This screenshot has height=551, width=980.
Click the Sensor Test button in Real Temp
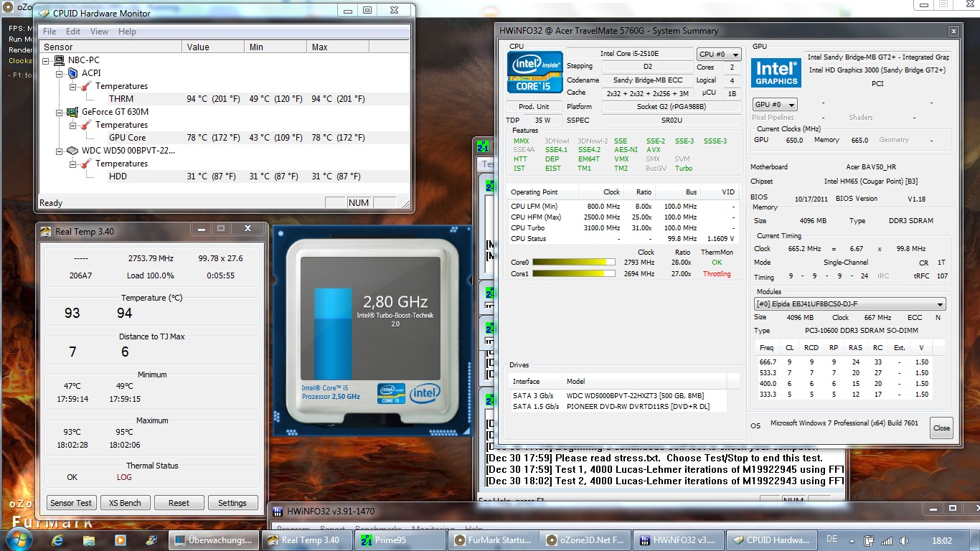click(x=71, y=503)
